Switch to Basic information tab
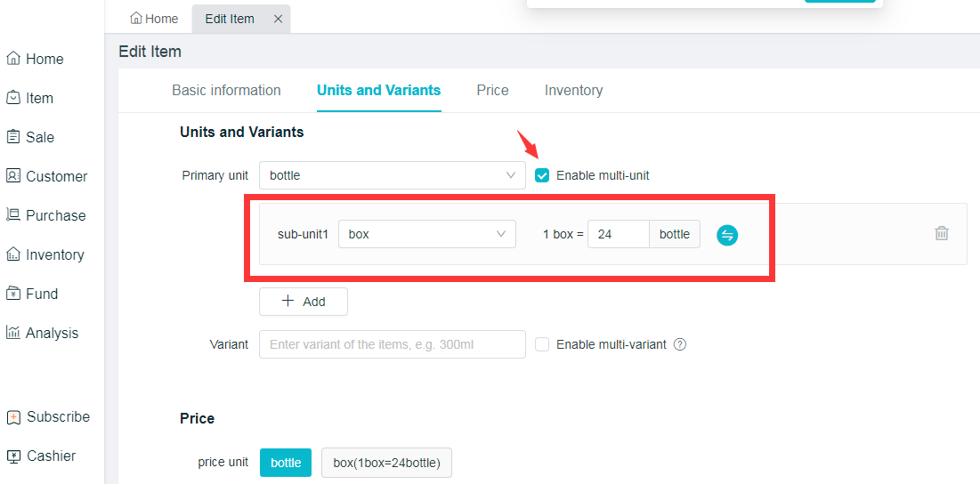 (226, 90)
